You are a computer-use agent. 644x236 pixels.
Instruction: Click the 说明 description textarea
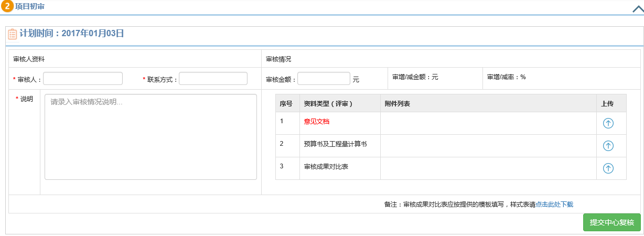[x=151, y=137]
